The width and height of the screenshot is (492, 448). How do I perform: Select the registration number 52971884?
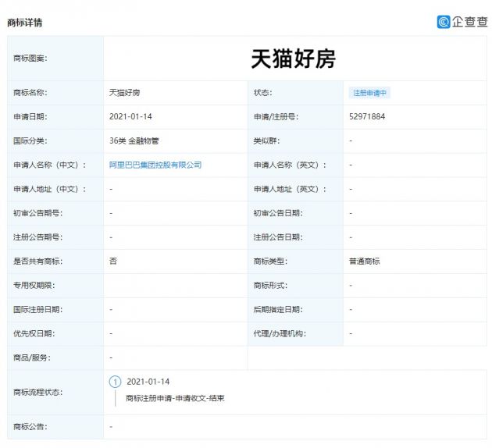(x=367, y=117)
